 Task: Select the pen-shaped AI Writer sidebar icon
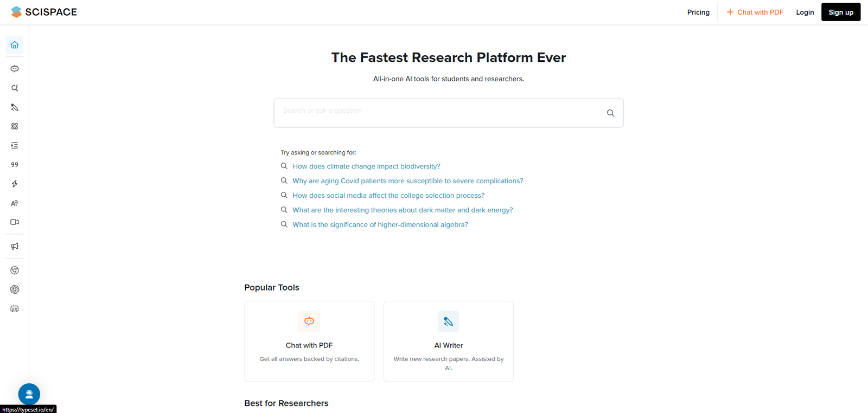click(15, 107)
